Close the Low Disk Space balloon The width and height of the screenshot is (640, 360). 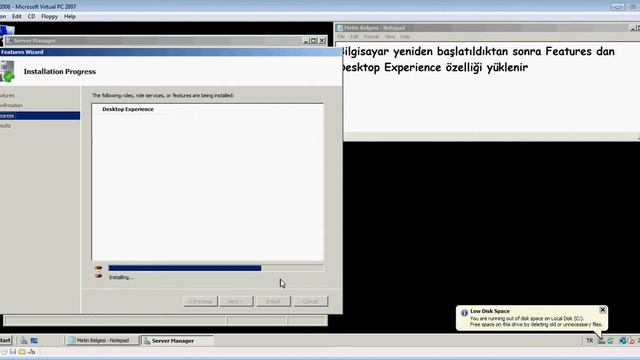602,310
